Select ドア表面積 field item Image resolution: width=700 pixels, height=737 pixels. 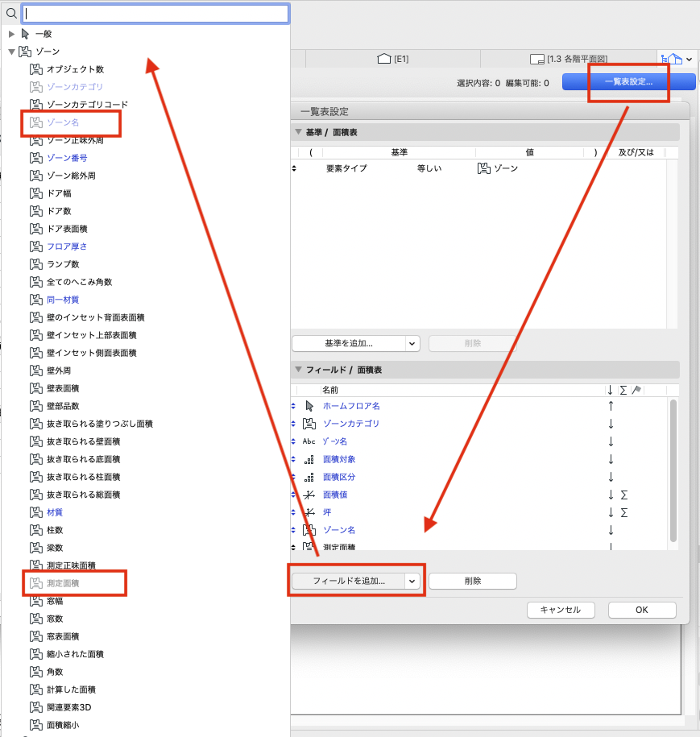[67, 229]
